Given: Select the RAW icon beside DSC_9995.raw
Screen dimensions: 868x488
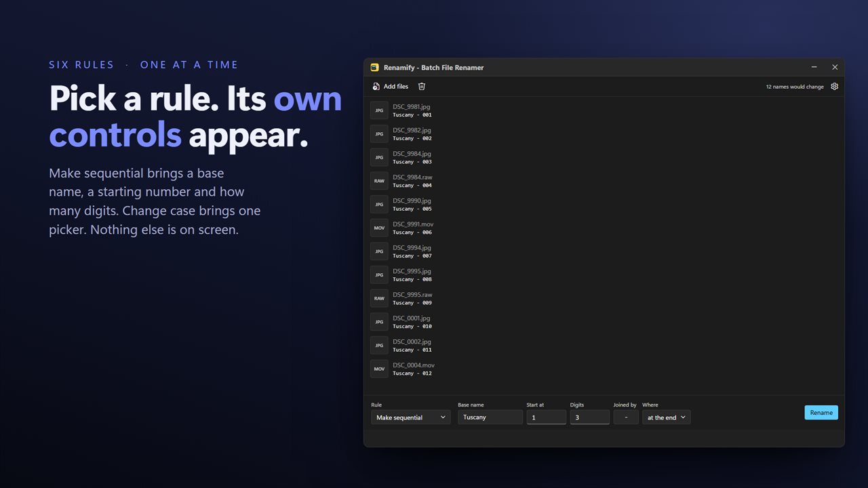Looking at the screenshot, I should pos(379,298).
